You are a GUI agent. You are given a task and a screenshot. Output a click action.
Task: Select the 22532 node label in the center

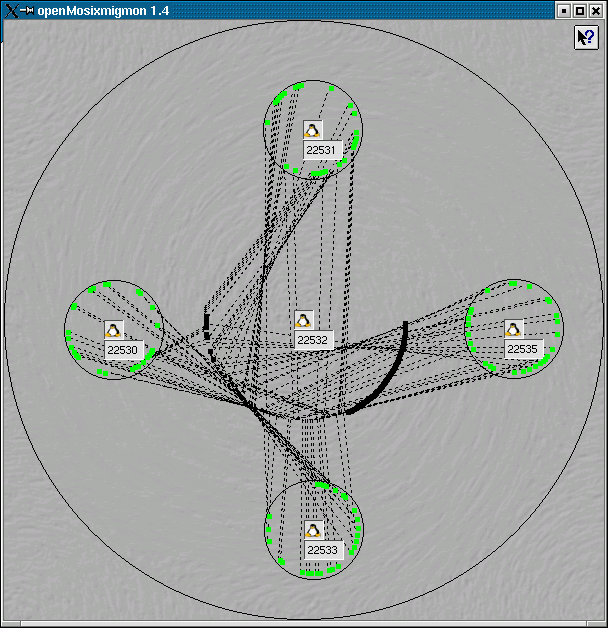click(x=313, y=340)
